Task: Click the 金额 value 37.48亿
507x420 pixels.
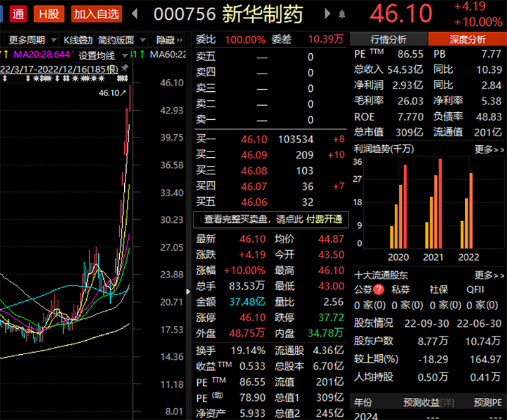Action: click(247, 302)
